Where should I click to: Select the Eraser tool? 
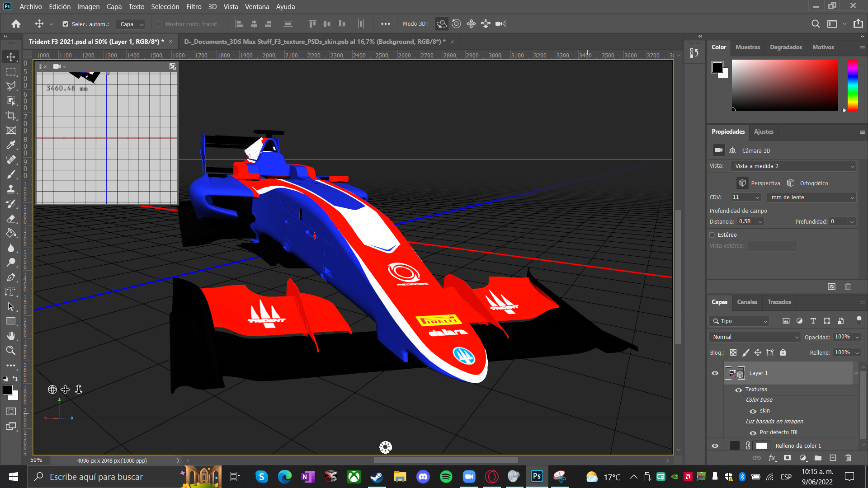pos(11,219)
